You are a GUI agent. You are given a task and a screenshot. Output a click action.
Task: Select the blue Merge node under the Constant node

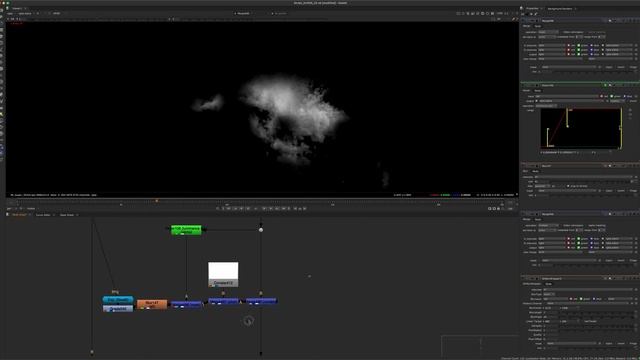coord(223,301)
